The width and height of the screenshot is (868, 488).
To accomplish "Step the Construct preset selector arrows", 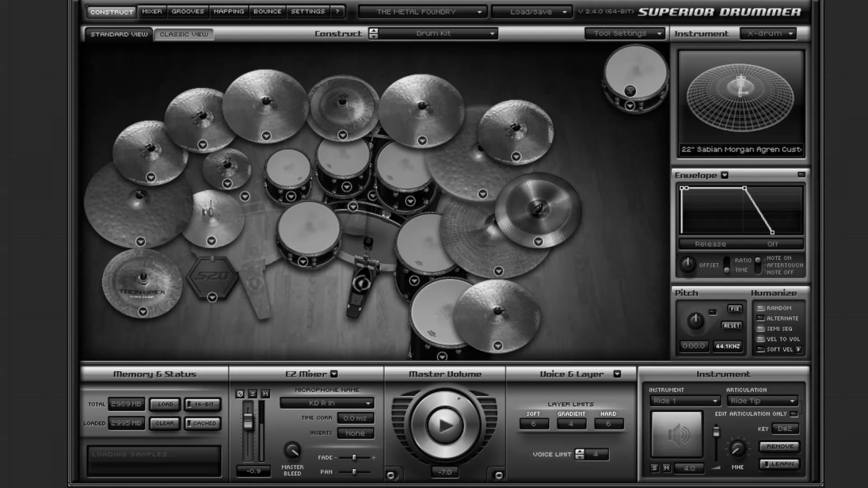I will [x=373, y=33].
